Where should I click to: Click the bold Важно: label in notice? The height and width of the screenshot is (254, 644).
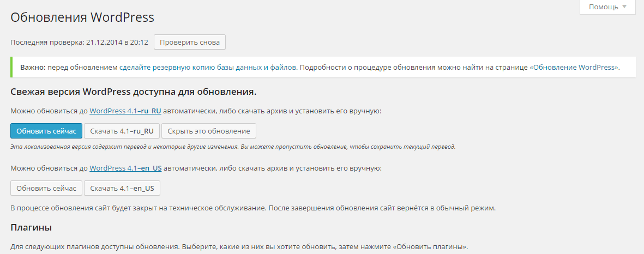(x=33, y=67)
